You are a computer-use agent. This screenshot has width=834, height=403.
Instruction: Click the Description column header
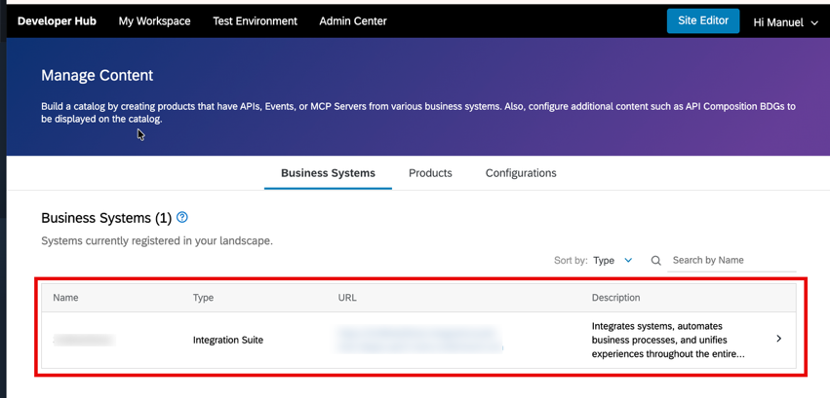(x=616, y=298)
